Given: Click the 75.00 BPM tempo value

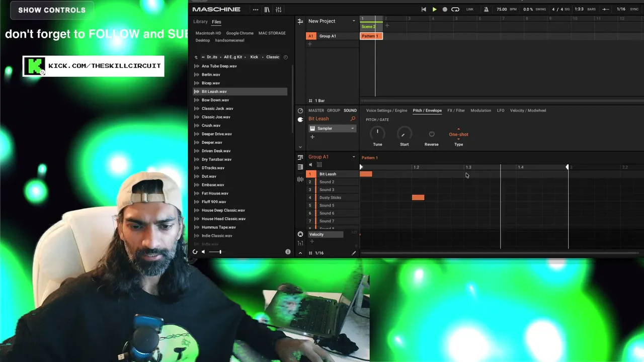Looking at the screenshot, I should [502, 10].
